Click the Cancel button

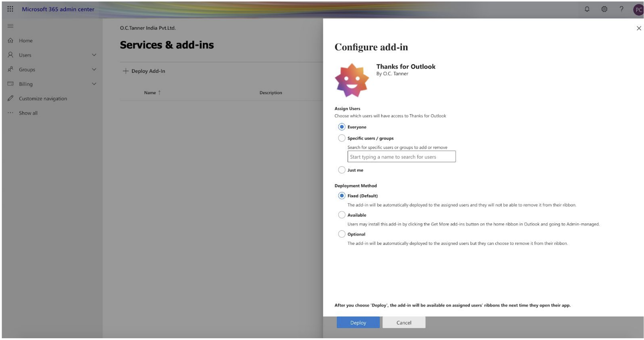[403, 322]
